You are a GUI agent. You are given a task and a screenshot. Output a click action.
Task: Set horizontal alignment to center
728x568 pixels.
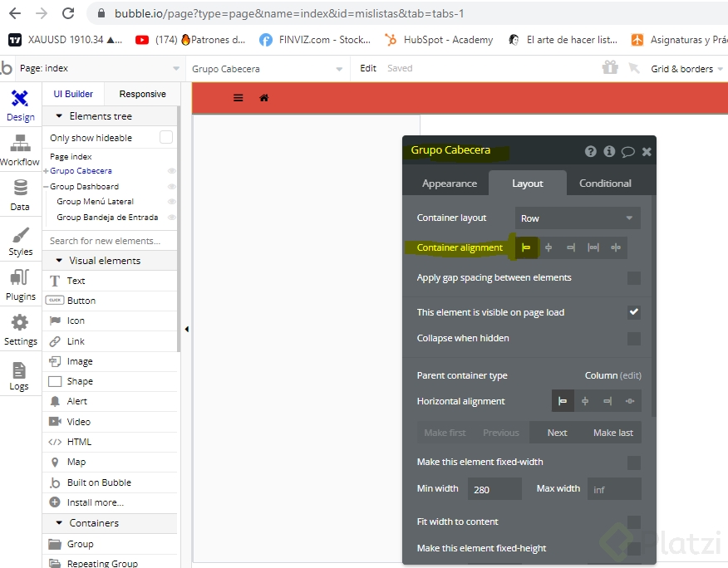[x=585, y=401]
